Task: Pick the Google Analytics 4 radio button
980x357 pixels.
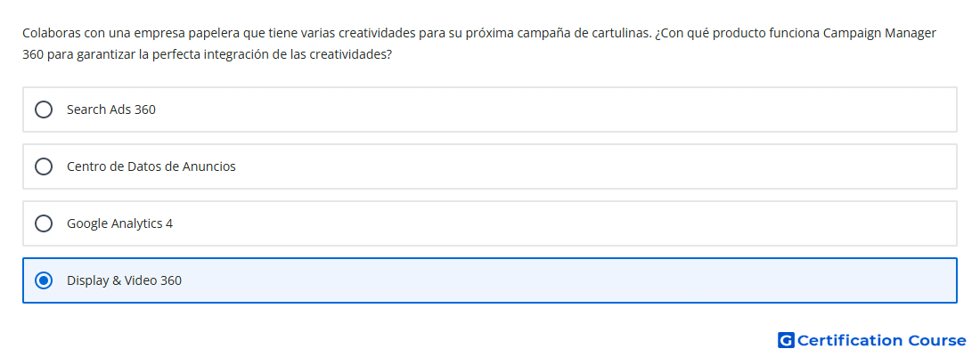Action: [43, 223]
